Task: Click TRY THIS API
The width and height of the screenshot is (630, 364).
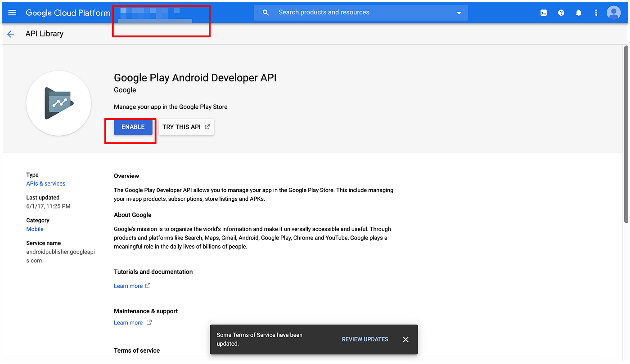Action: (x=182, y=127)
